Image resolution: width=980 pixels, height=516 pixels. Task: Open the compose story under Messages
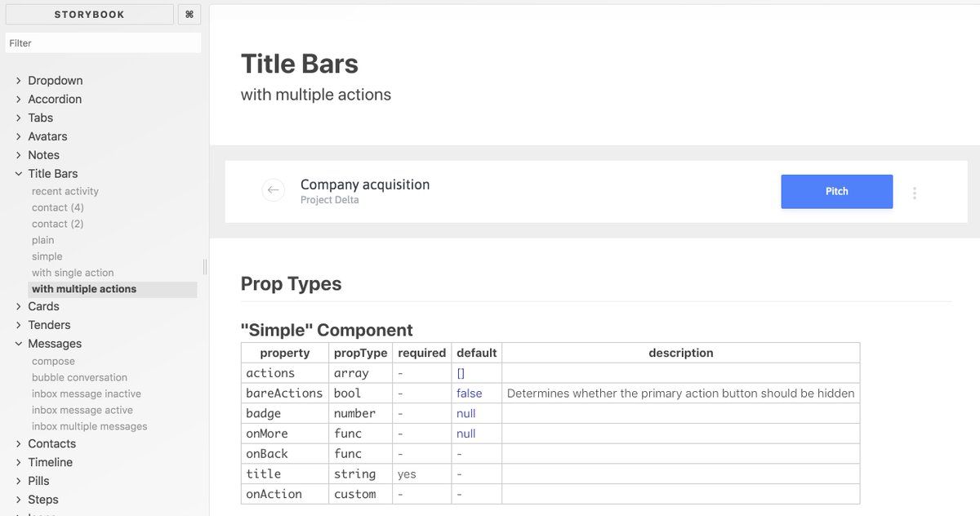tap(53, 361)
